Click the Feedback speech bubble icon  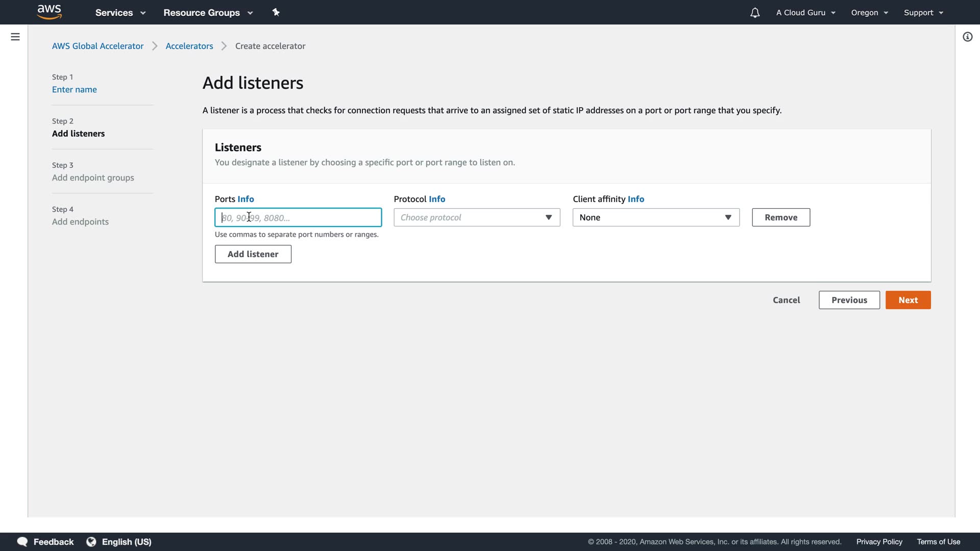pyautogui.click(x=22, y=542)
